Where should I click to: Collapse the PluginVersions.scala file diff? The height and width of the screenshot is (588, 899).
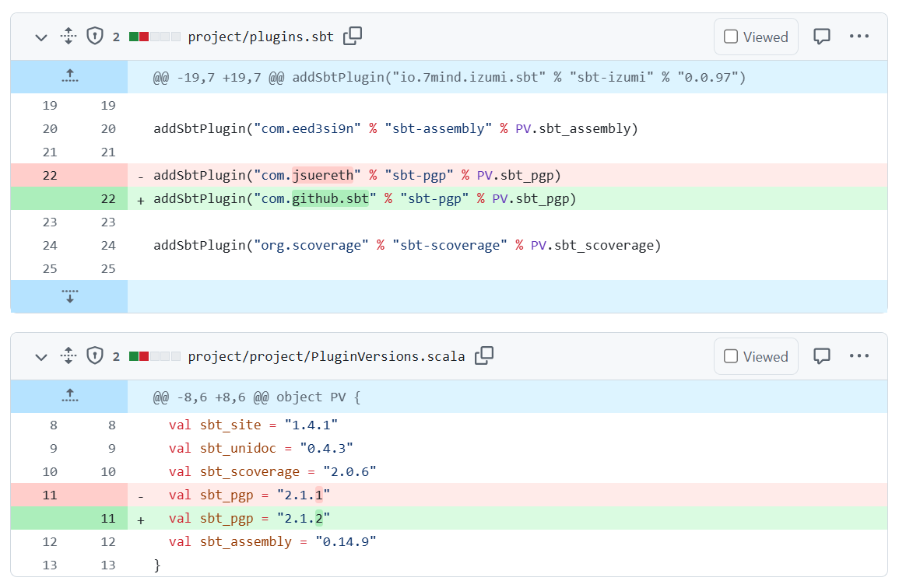coord(41,357)
